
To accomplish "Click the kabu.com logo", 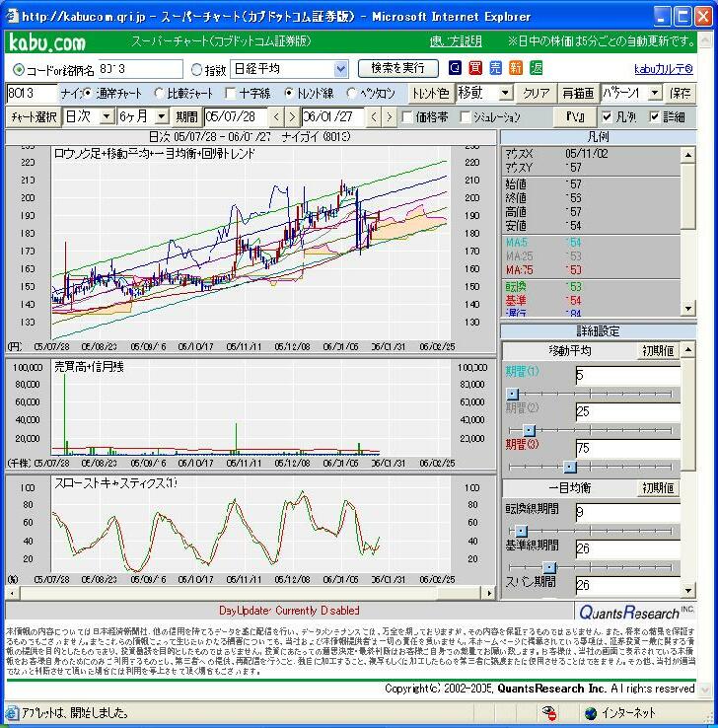I will (47, 42).
